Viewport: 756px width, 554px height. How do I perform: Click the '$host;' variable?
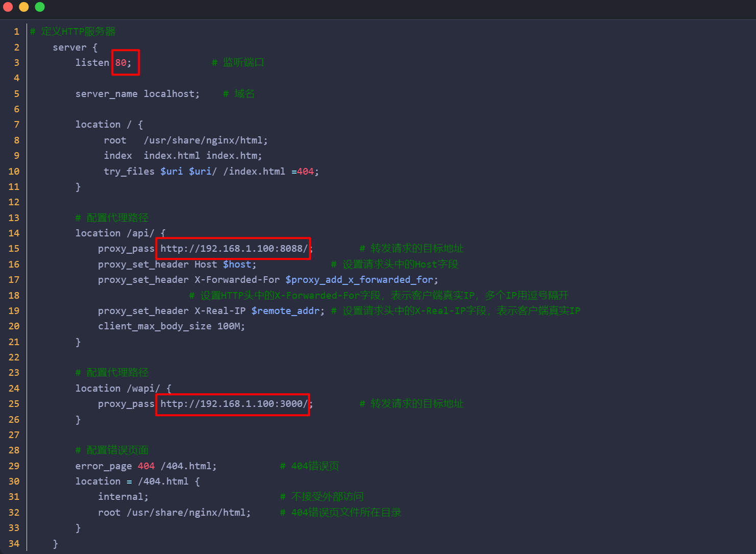240,264
